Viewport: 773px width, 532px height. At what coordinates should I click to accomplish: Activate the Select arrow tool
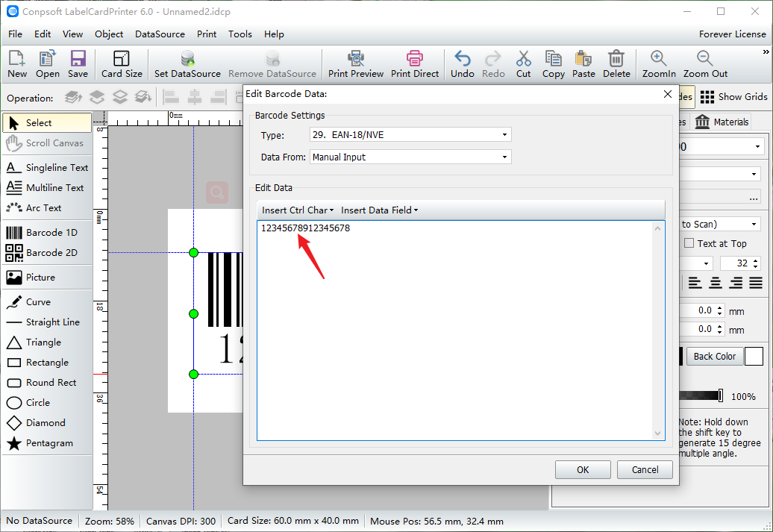[47, 123]
